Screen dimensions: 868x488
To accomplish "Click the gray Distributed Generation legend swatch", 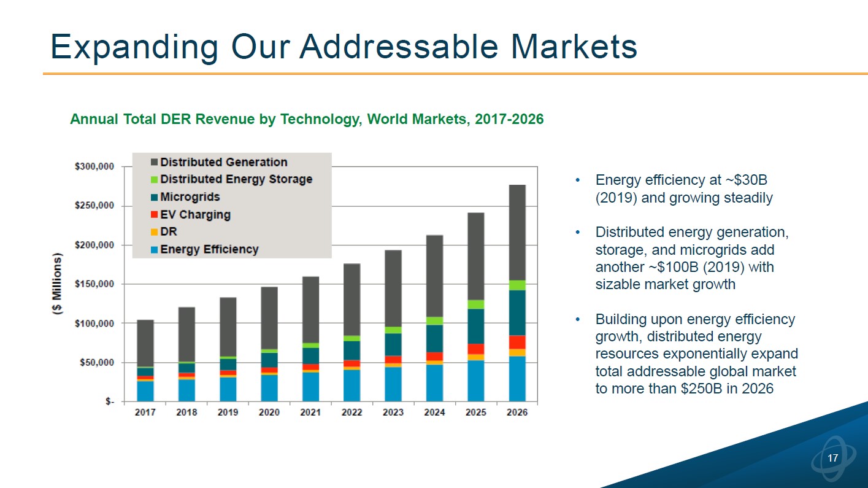I will tap(154, 163).
